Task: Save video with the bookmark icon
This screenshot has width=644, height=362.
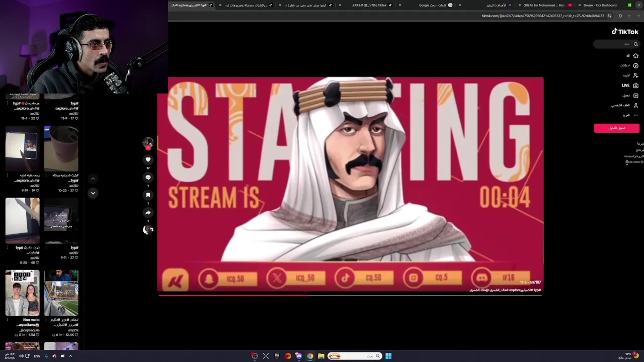Action: click(148, 195)
